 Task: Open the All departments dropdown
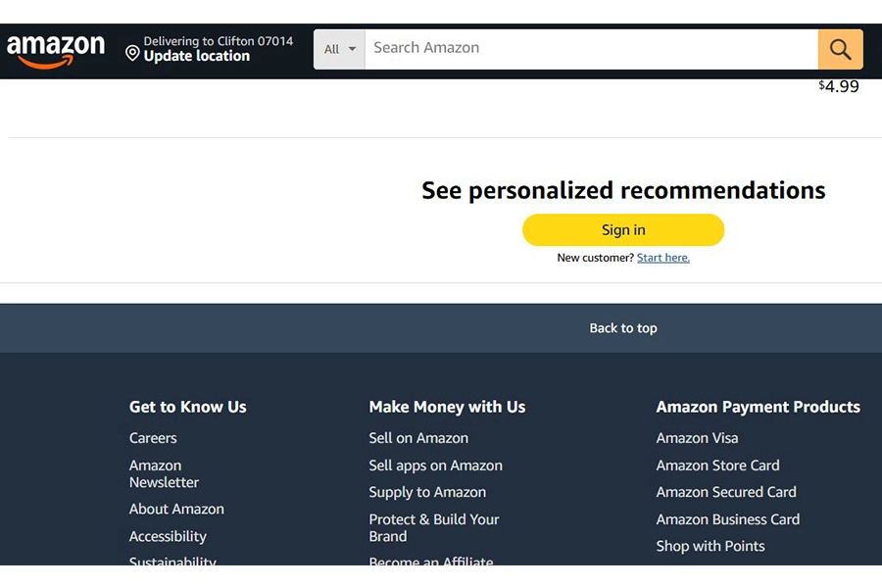click(x=339, y=50)
